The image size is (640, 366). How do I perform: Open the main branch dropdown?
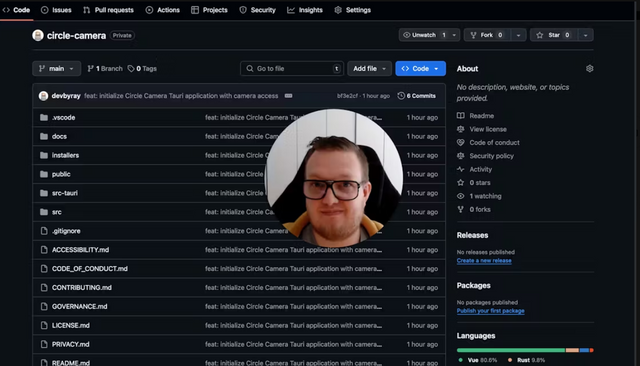click(56, 69)
